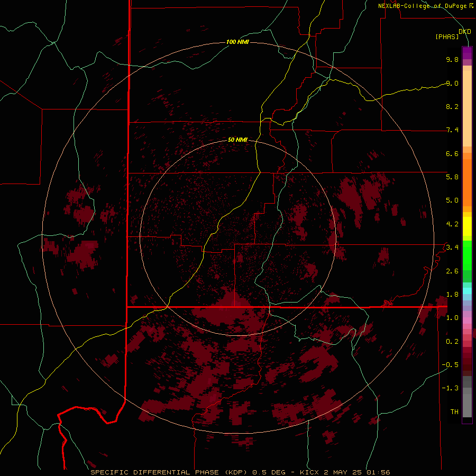The width and height of the screenshot is (476, 476).
Task: Pick the yellow color bar segment
Action: [x=467, y=226]
